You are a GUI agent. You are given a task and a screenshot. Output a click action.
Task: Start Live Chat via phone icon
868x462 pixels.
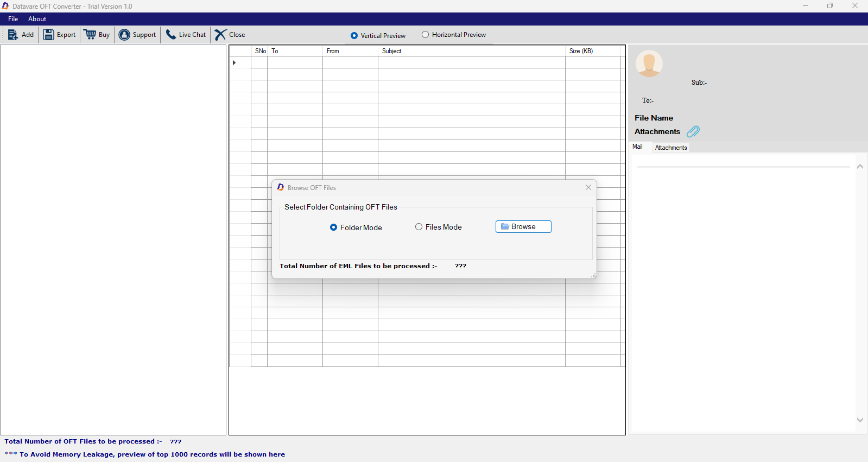pos(171,35)
